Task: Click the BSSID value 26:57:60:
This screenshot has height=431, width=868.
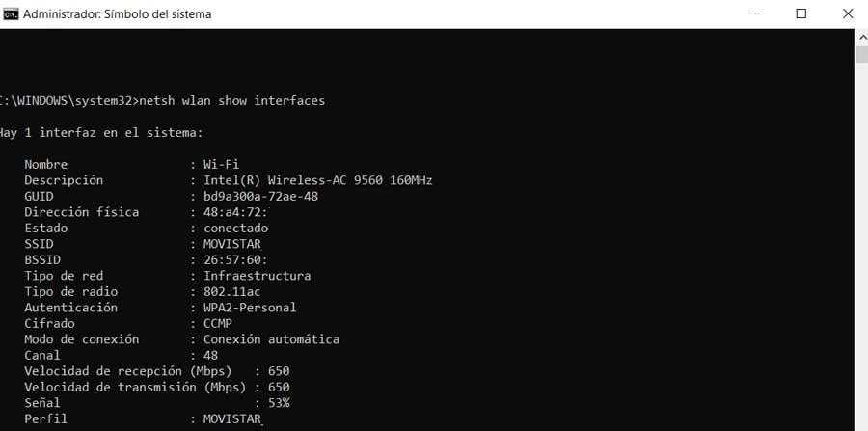Action: pos(235,259)
